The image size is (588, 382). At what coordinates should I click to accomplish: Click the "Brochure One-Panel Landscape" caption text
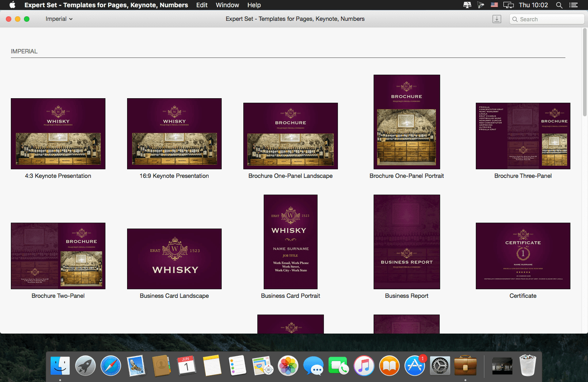[x=290, y=176]
